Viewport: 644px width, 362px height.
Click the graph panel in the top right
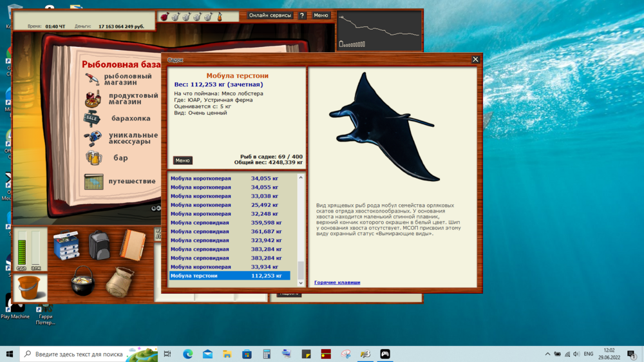tap(379, 31)
